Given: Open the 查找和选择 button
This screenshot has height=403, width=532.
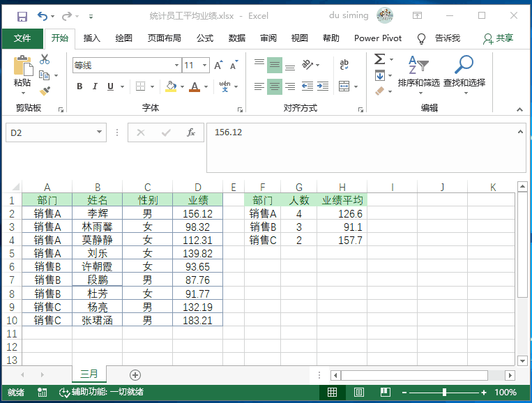Looking at the screenshot, I should 464,73.
